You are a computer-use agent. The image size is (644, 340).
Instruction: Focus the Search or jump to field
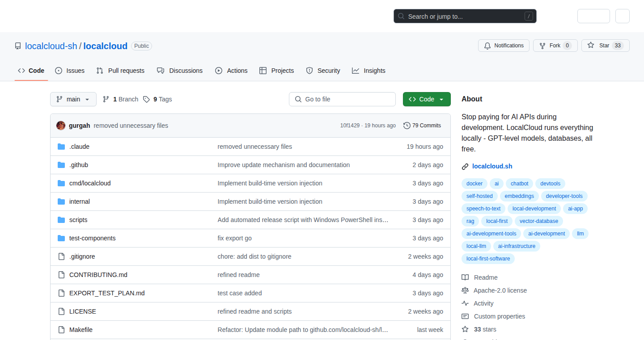[x=465, y=17]
